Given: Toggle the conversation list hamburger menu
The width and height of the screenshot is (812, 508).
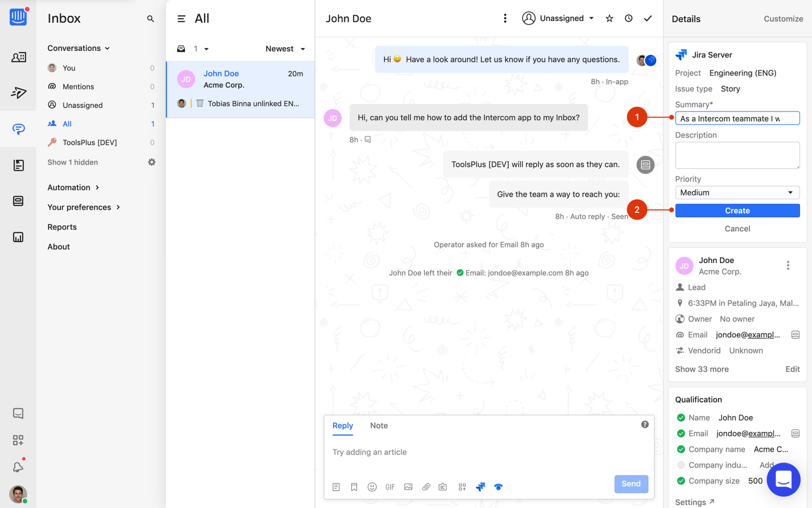Looking at the screenshot, I should click(x=181, y=19).
